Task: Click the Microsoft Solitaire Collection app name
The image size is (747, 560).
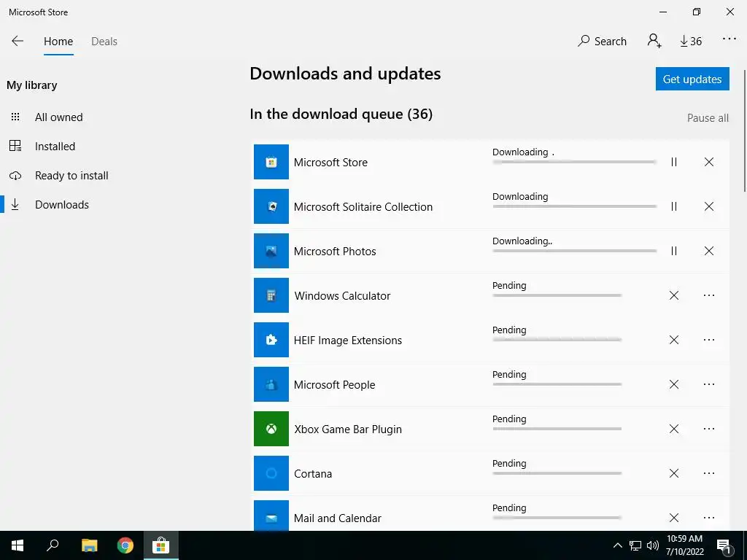Action: click(363, 206)
